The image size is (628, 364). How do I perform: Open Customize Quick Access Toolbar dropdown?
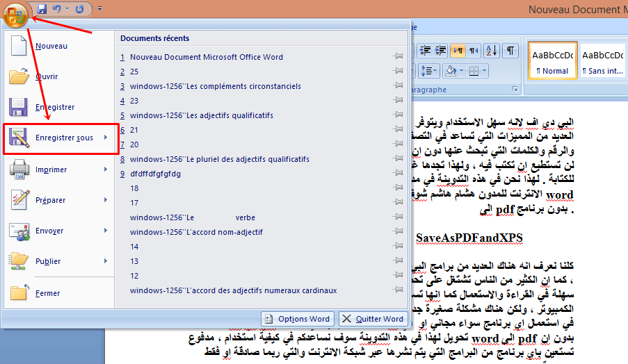pyautogui.click(x=99, y=8)
